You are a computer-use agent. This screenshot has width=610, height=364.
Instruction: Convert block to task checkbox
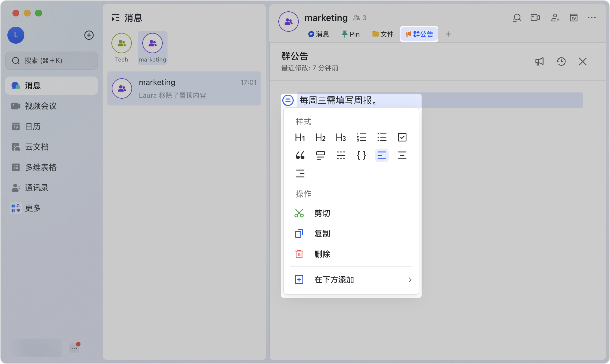(x=402, y=137)
